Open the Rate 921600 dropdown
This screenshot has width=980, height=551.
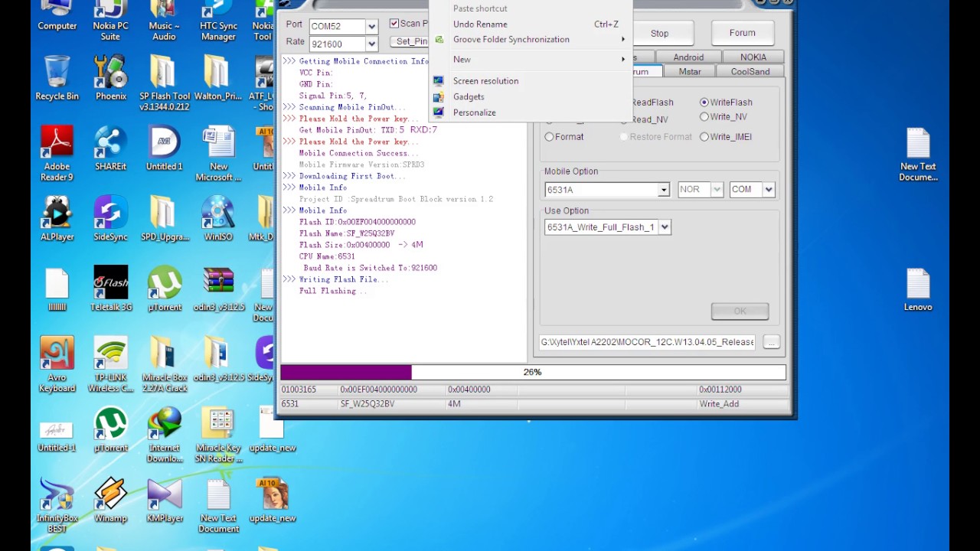click(371, 44)
